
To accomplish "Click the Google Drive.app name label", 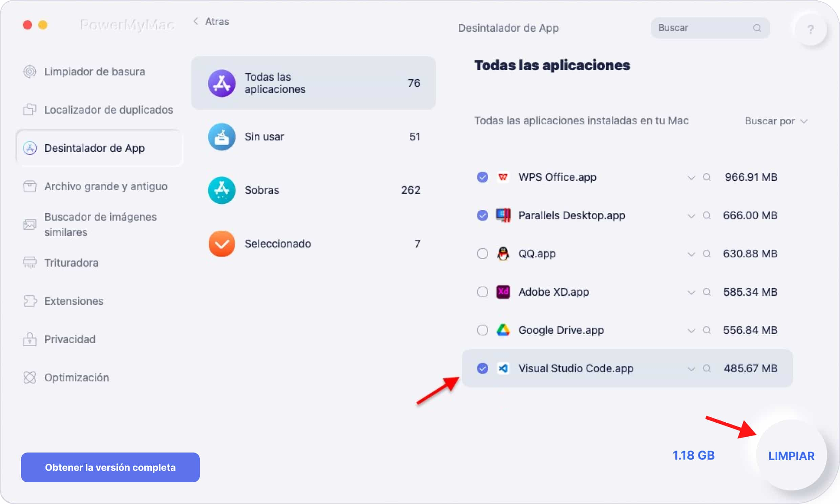I will click(x=561, y=330).
